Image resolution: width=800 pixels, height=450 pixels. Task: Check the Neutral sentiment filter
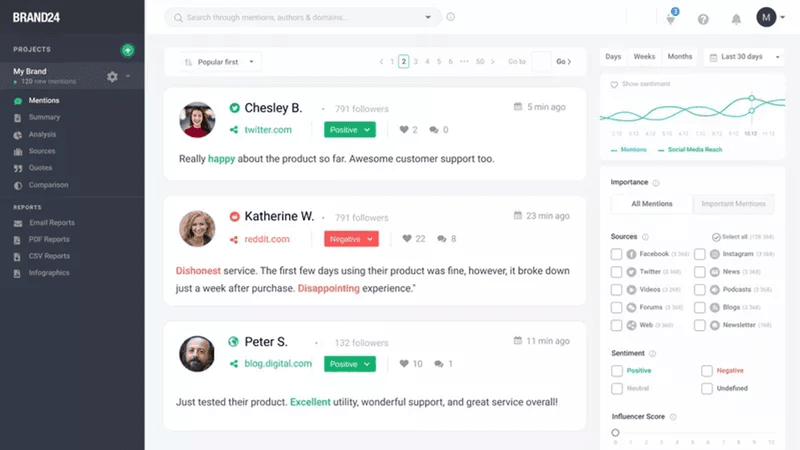click(x=617, y=389)
